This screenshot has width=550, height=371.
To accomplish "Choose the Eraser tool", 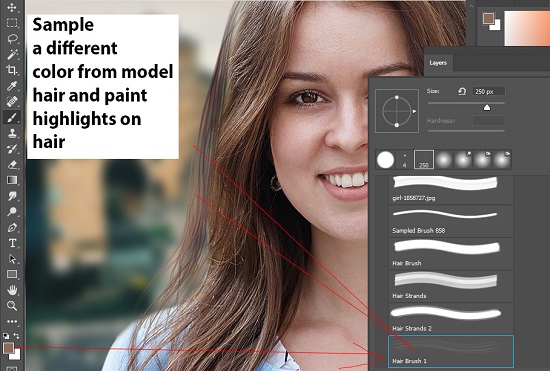I will pyautogui.click(x=12, y=164).
